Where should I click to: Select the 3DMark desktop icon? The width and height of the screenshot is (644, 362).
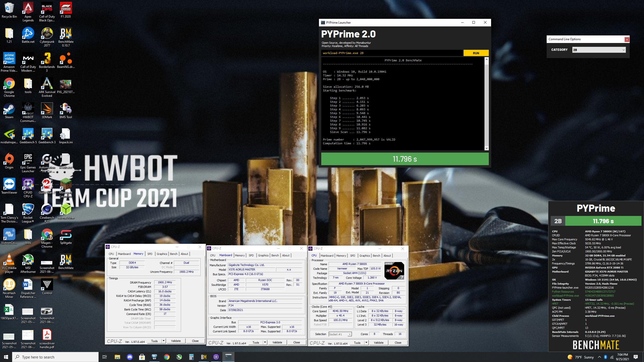47,111
